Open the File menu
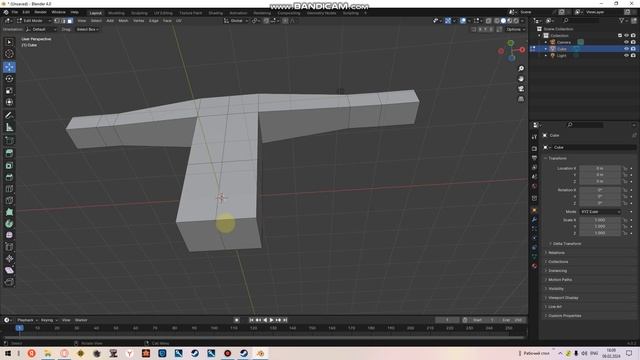Viewport: 640px width, 360px height. pyautogui.click(x=15, y=12)
